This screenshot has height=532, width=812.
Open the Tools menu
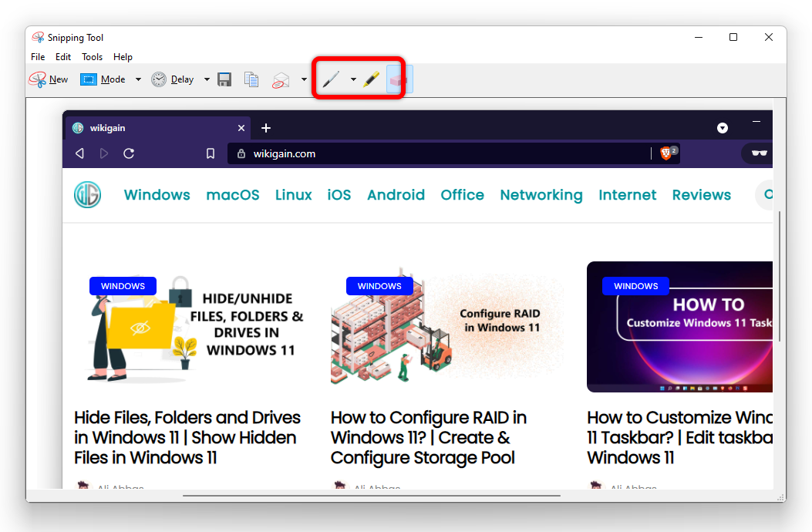pyautogui.click(x=93, y=57)
